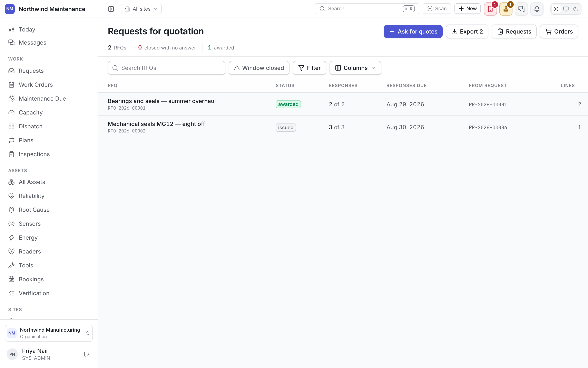Switch to system theme

point(566,9)
